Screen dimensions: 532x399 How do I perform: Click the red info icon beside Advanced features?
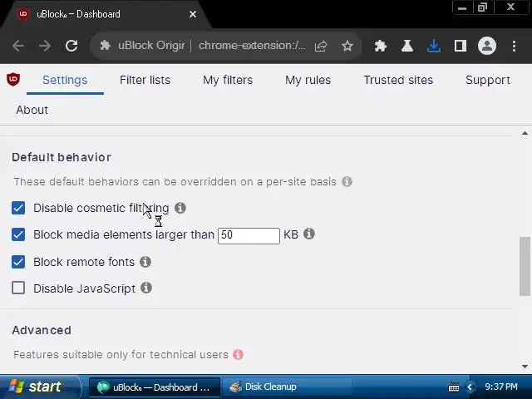coord(239,355)
